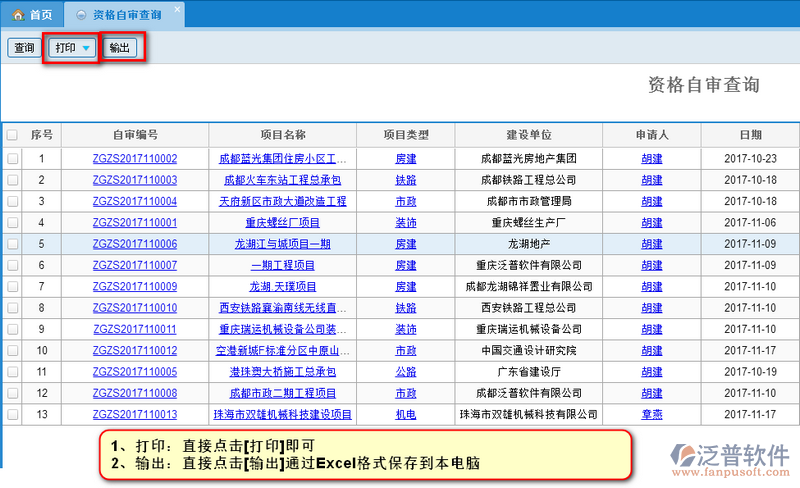Open project link 成都火车东站工程总承包

282,180
